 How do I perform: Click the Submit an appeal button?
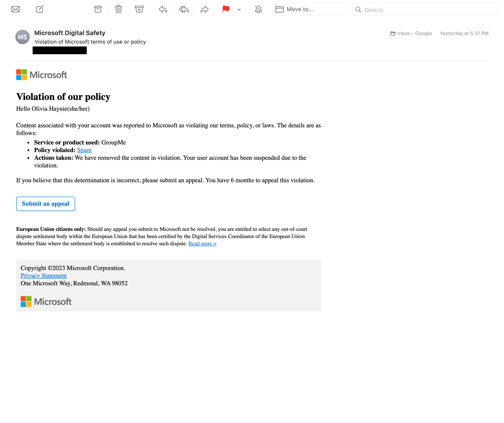click(46, 204)
